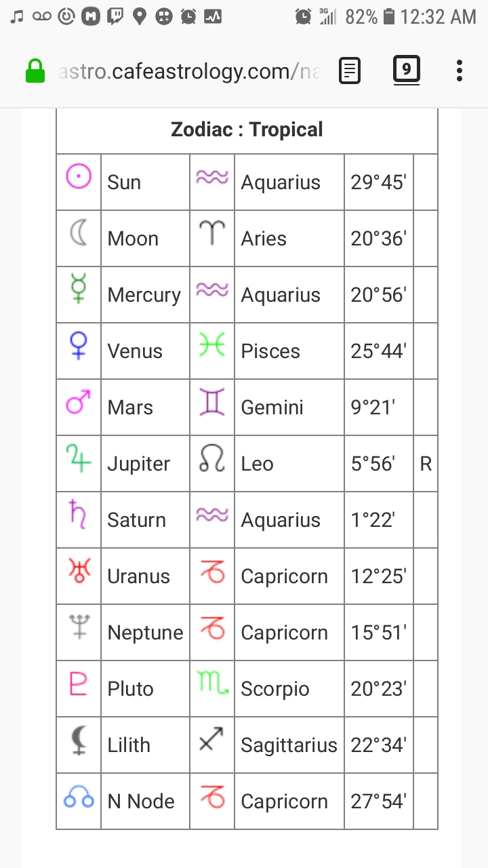Select the green Pisces fish symbol

[x=211, y=350]
